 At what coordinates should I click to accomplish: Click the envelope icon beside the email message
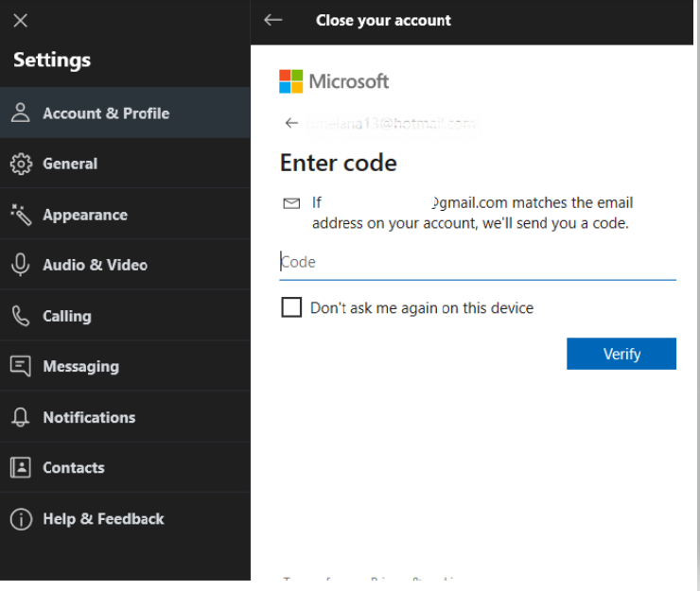point(291,203)
